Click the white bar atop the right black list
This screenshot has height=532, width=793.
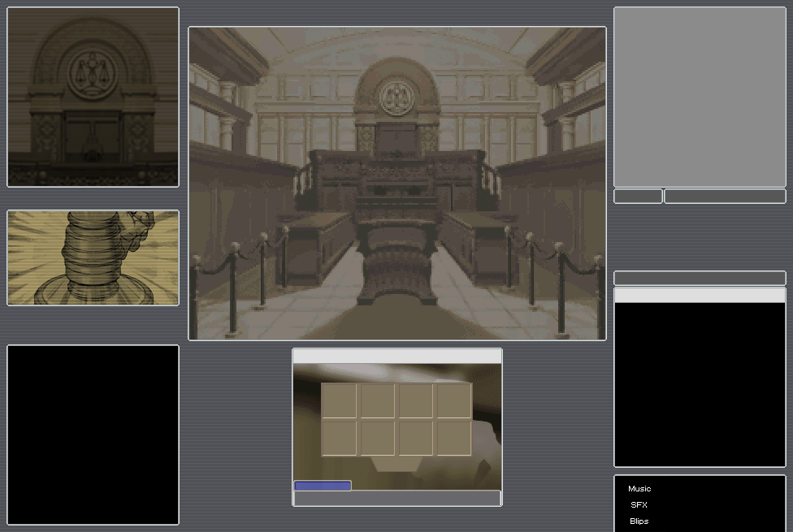[x=700, y=295]
